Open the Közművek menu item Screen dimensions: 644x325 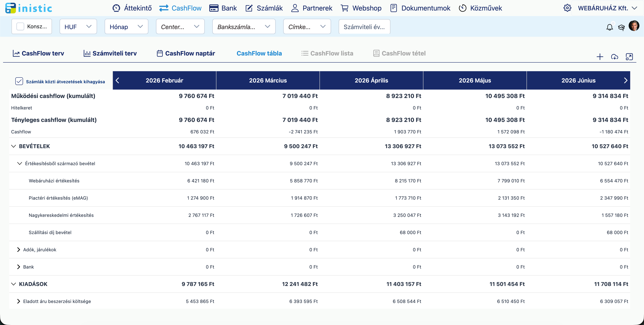pyautogui.click(x=480, y=8)
